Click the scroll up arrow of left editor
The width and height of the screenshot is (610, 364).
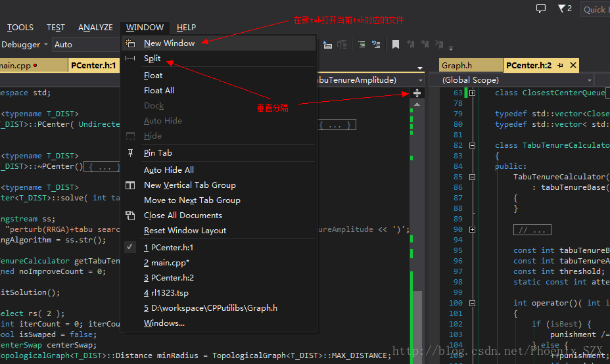point(417,104)
